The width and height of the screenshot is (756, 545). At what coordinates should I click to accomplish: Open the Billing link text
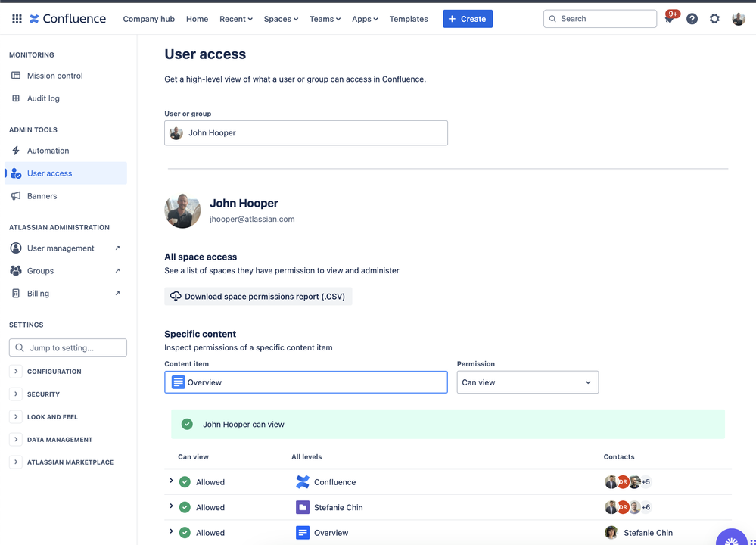(x=38, y=293)
